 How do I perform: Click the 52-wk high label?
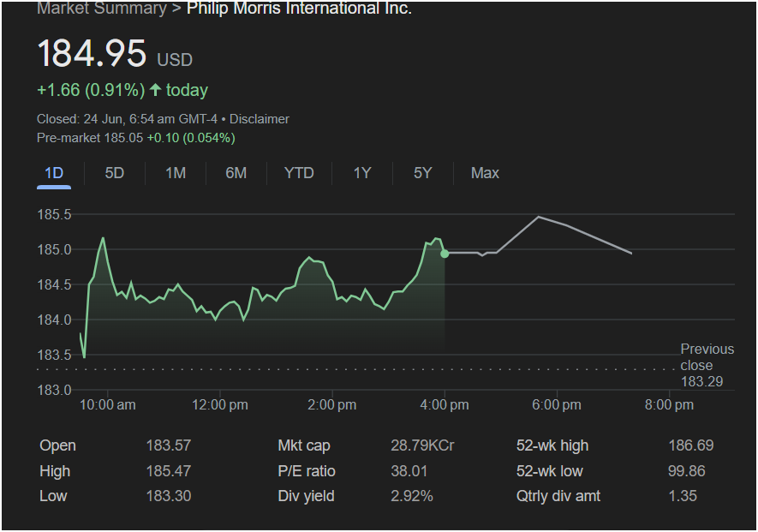click(x=552, y=445)
